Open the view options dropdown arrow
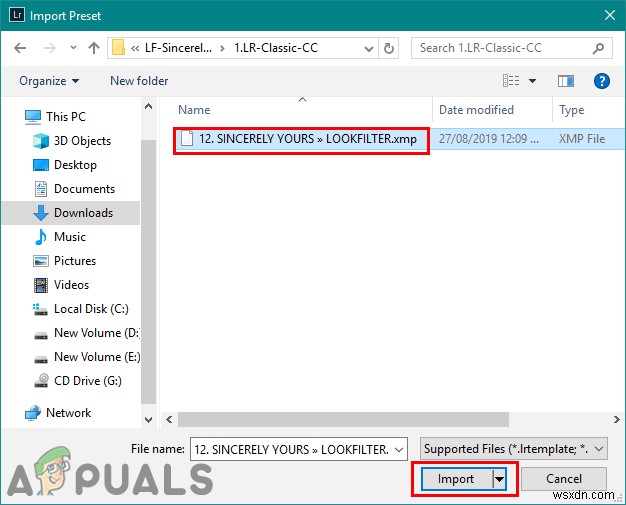The image size is (626, 505). (x=532, y=81)
